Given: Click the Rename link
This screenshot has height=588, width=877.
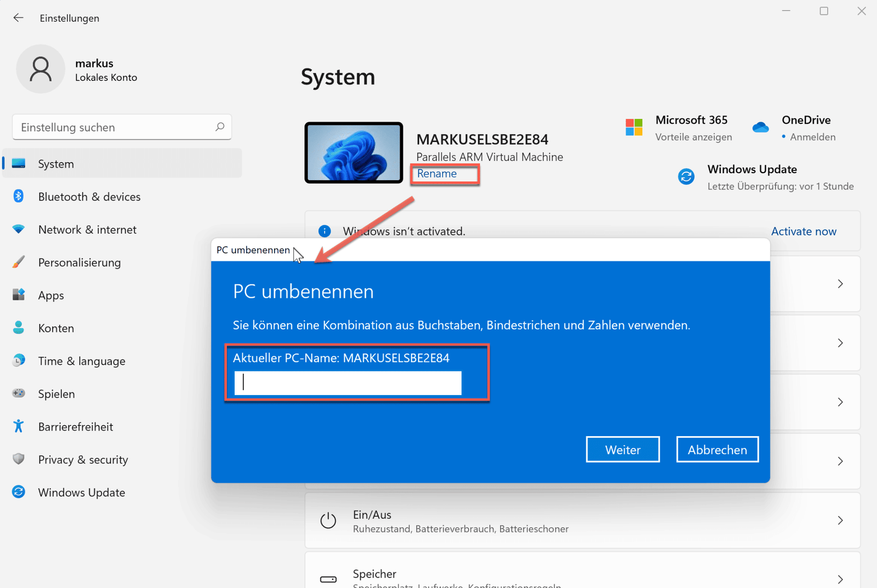Looking at the screenshot, I should (437, 173).
